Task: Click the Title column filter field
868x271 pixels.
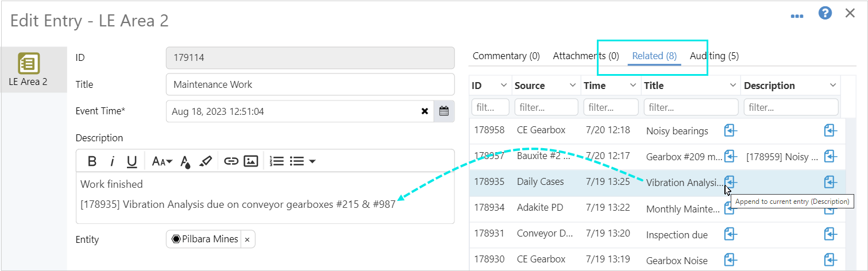Action: click(x=690, y=107)
